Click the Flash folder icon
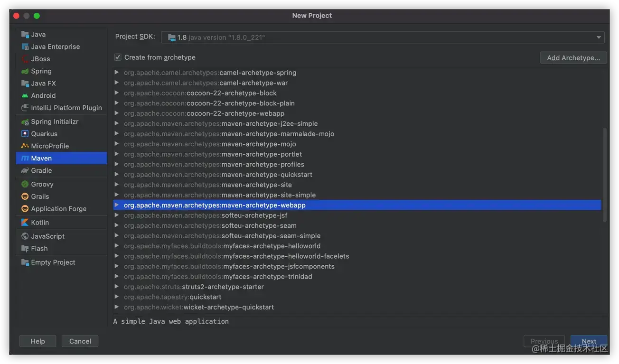Screen dimensions: 619x364 pos(25,249)
